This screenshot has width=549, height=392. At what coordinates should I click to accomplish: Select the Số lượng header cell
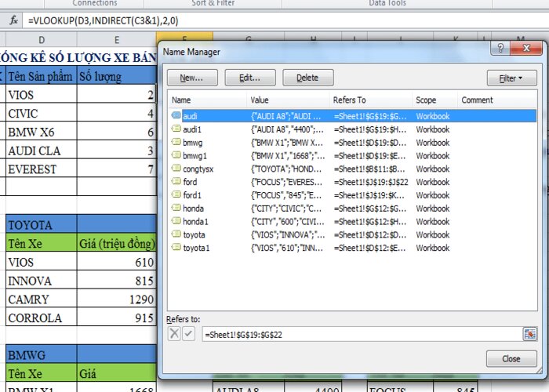click(x=117, y=76)
